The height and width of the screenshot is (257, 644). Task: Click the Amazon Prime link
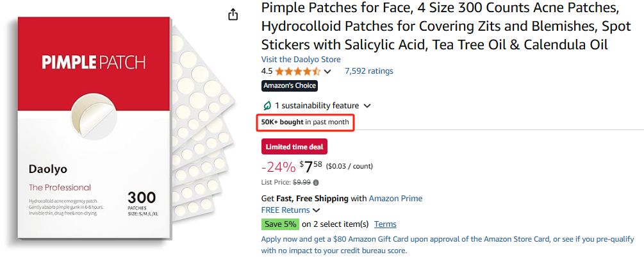click(x=395, y=199)
